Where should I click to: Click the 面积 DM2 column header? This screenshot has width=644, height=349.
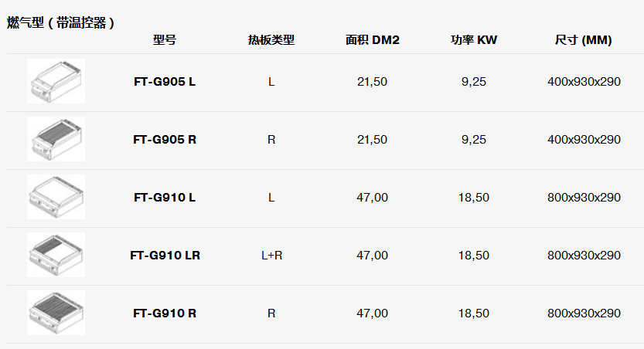pyautogui.click(x=372, y=40)
